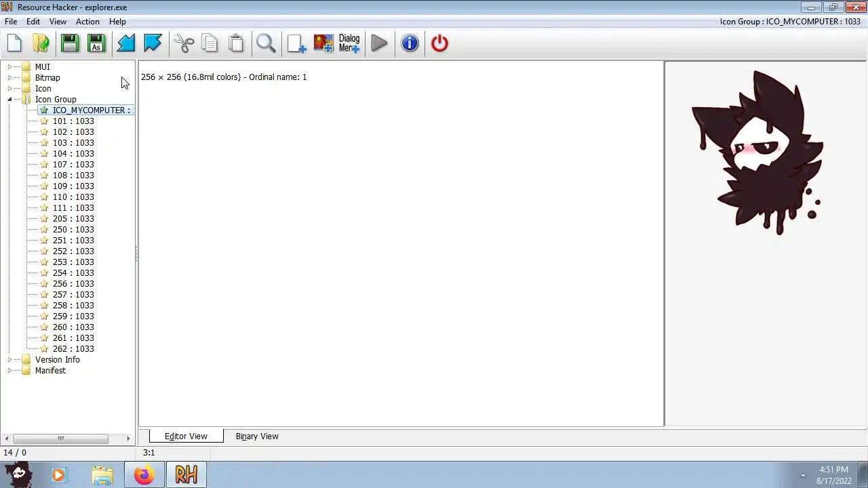Click the Resource Hacker taskbar button
The width and height of the screenshot is (868, 488).
(x=186, y=474)
